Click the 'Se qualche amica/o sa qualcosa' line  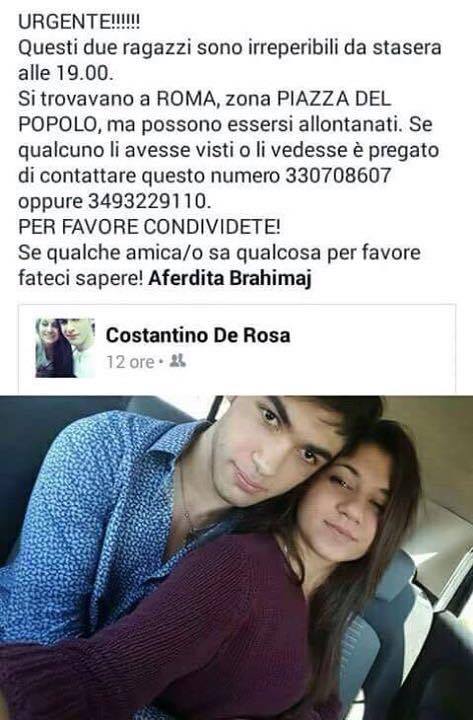[170, 253]
